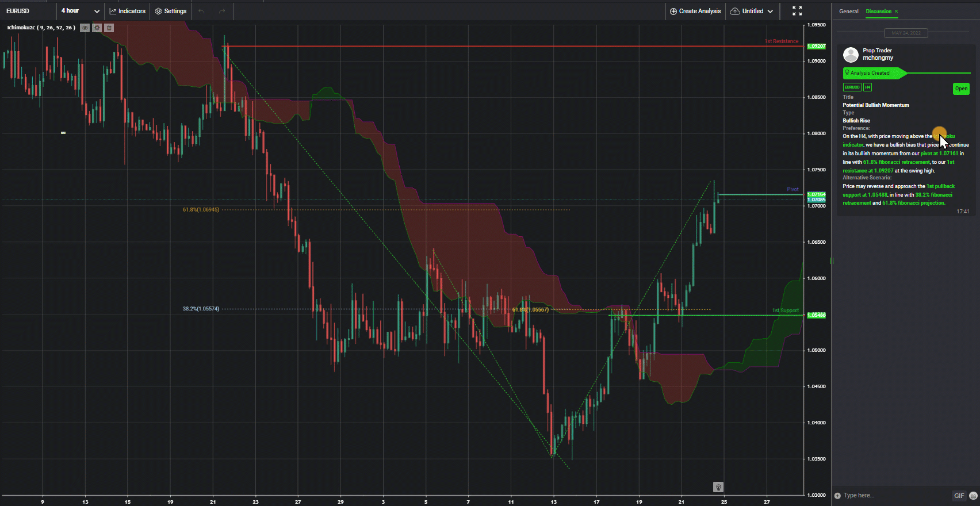Click the Ichimoku2c indicator name label
The width and height of the screenshot is (980, 506).
point(41,28)
